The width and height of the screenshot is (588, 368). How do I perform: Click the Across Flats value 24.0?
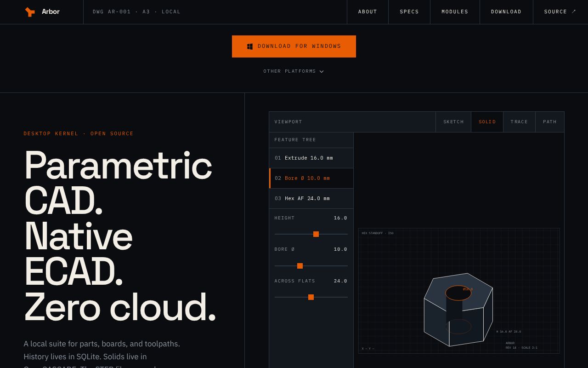pyautogui.click(x=340, y=281)
